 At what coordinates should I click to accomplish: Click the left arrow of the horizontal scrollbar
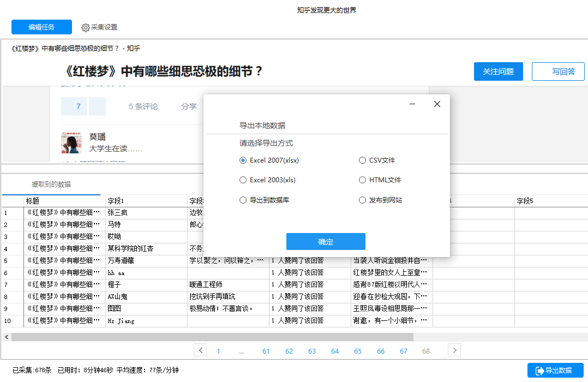[x=7, y=337]
